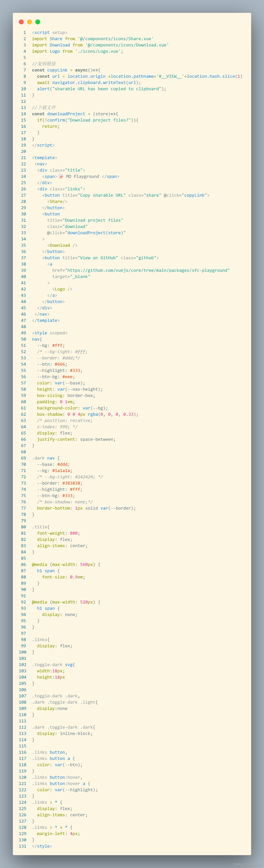Screen dimensions: 264x868
Task: Click the '--border: #383838;' declaration
Action: coord(60,483)
